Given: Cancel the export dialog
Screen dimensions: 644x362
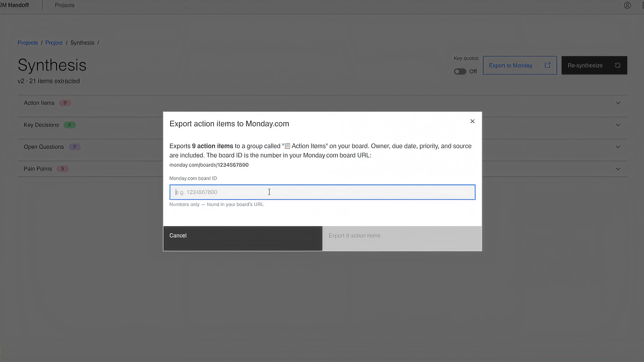Looking at the screenshot, I should point(242,238).
